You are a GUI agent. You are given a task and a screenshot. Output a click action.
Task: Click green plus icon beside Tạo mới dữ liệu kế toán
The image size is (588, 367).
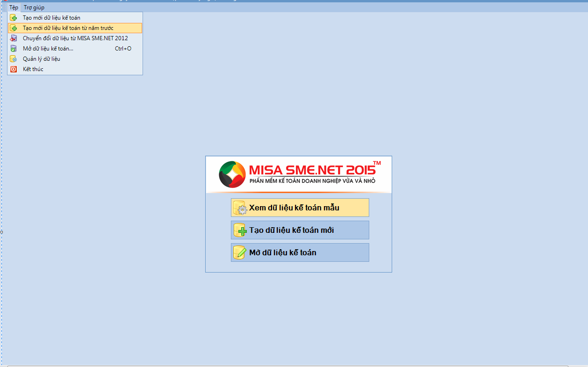click(14, 18)
